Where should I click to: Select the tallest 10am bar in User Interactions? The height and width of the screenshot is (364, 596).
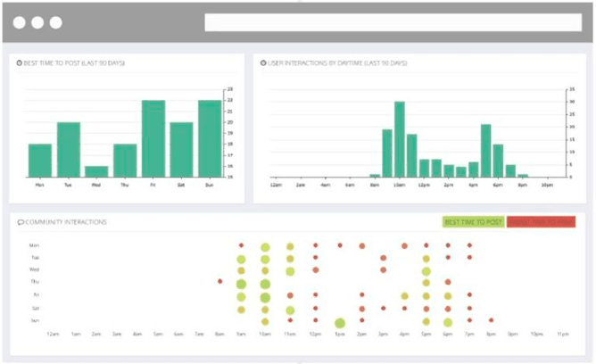coord(400,139)
